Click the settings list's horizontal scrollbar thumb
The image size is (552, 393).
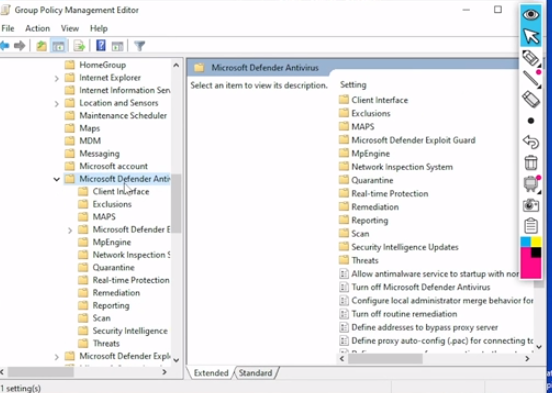point(385,359)
